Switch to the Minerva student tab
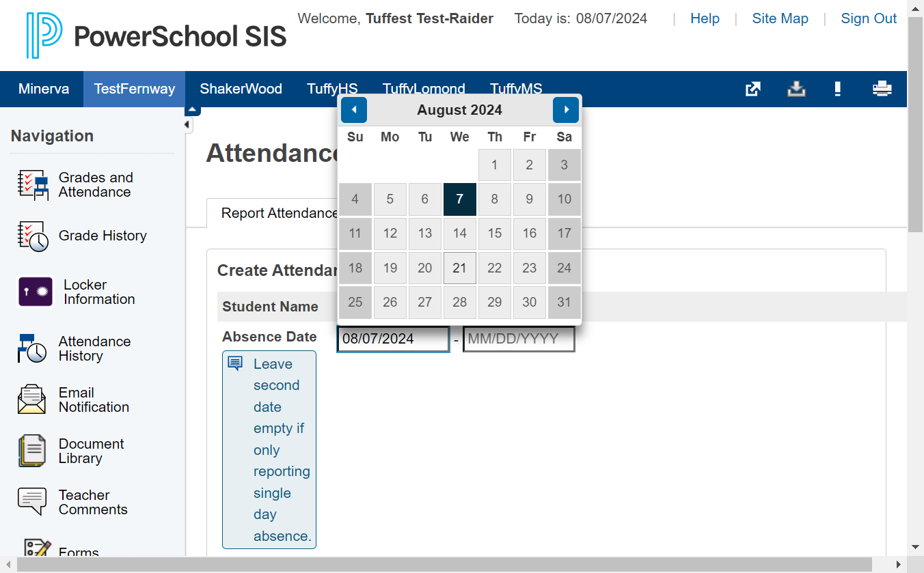The width and height of the screenshot is (924, 573). click(x=44, y=89)
